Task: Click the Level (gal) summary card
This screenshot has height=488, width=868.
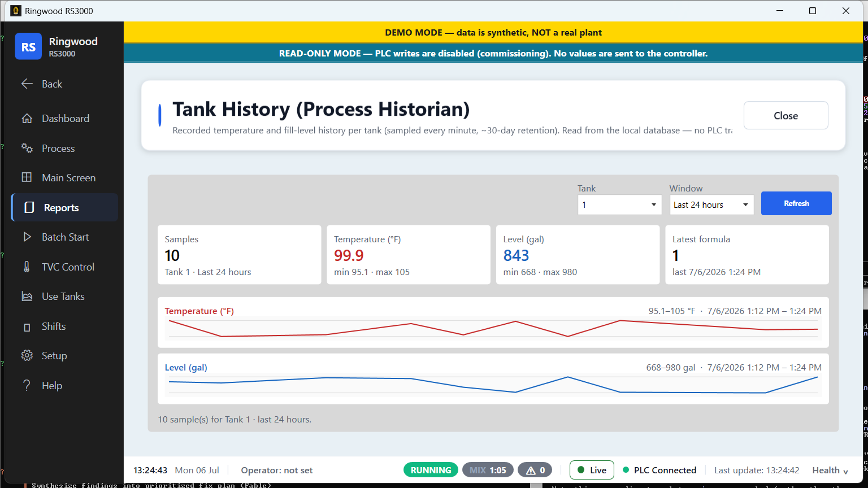Action: (578, 255)
